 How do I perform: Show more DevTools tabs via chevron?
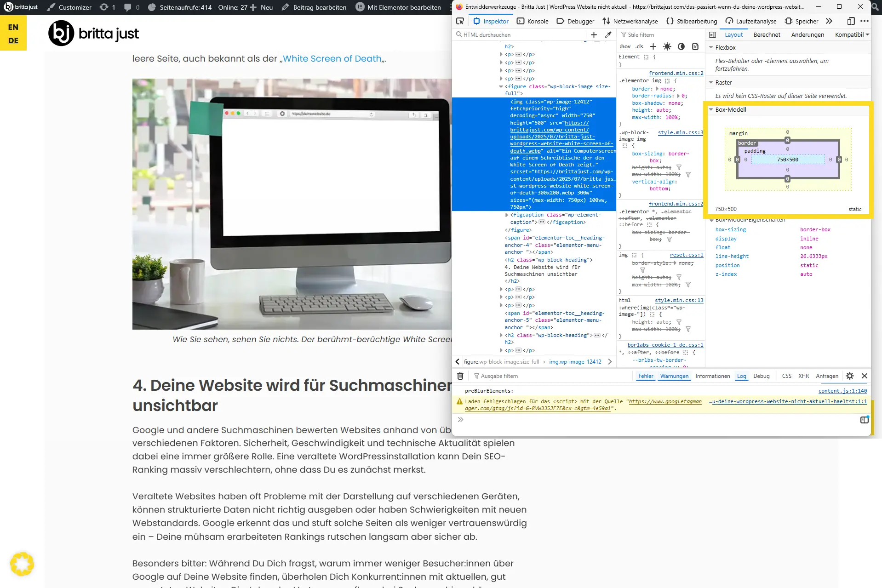click(829, 21)
